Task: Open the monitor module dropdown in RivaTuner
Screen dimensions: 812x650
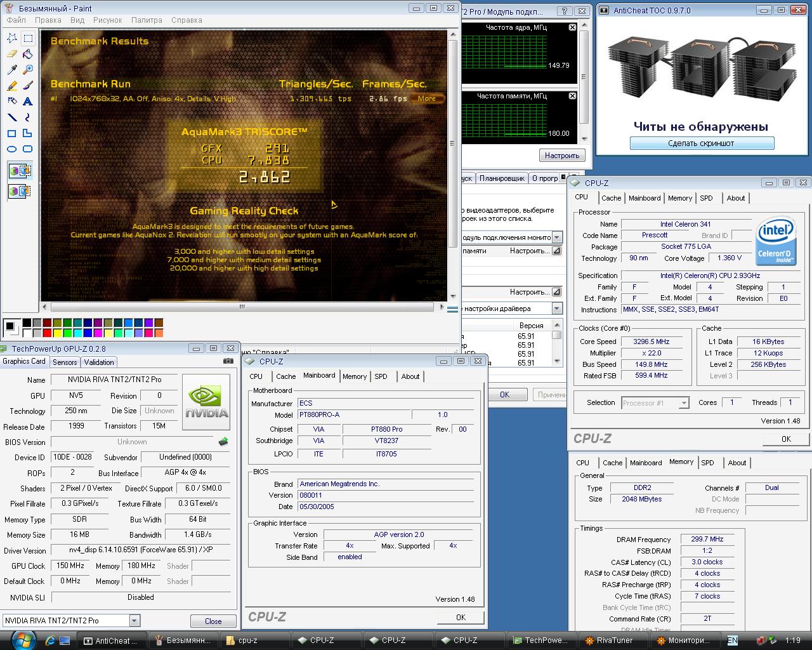Action: click(557, 237)
